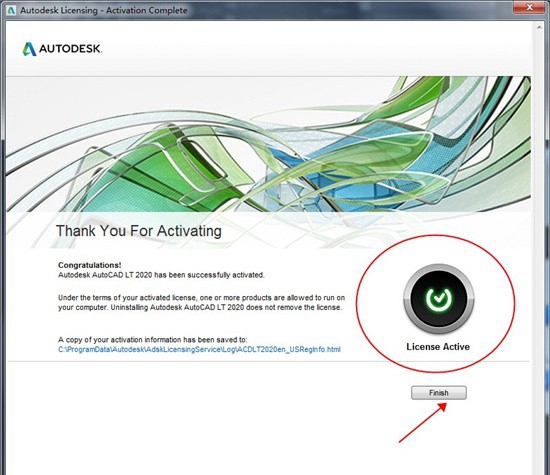550x475 pixels.
Task: Click the 'successfully activated' message line
Action: coord(161,275)
